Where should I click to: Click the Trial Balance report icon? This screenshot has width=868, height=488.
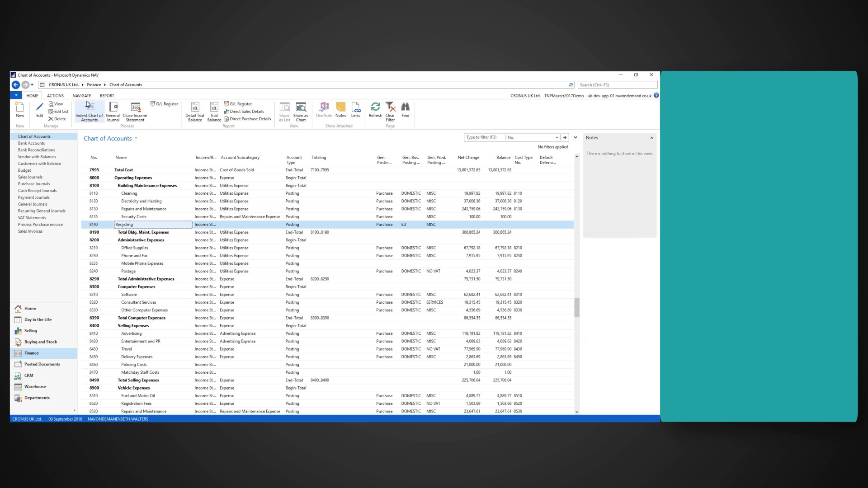(214, 111)
